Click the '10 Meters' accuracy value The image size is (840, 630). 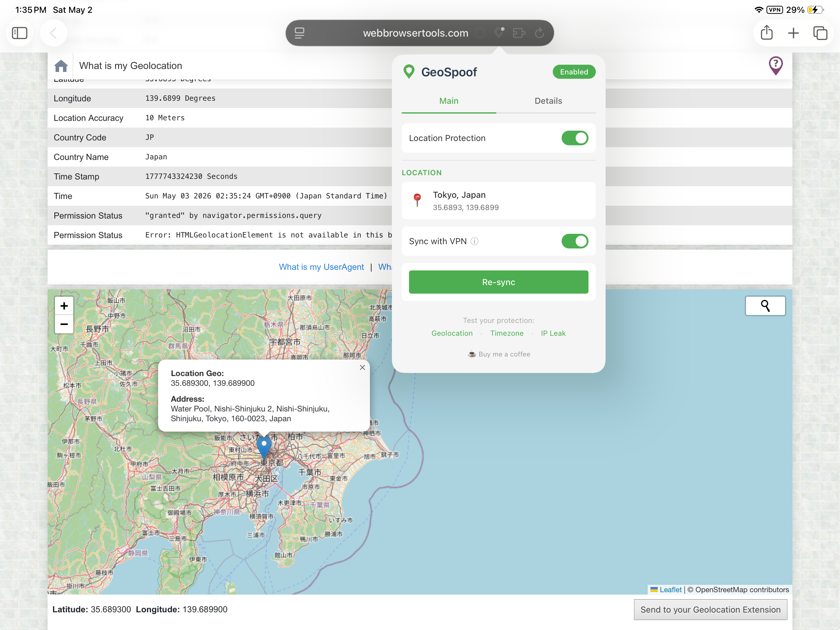coord(165,118)
